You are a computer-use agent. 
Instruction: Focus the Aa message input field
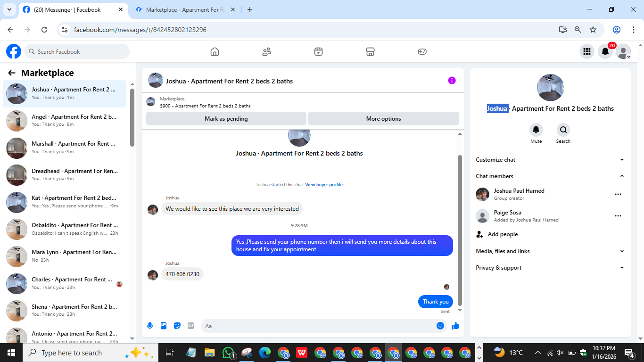click(x=318, y=326)
